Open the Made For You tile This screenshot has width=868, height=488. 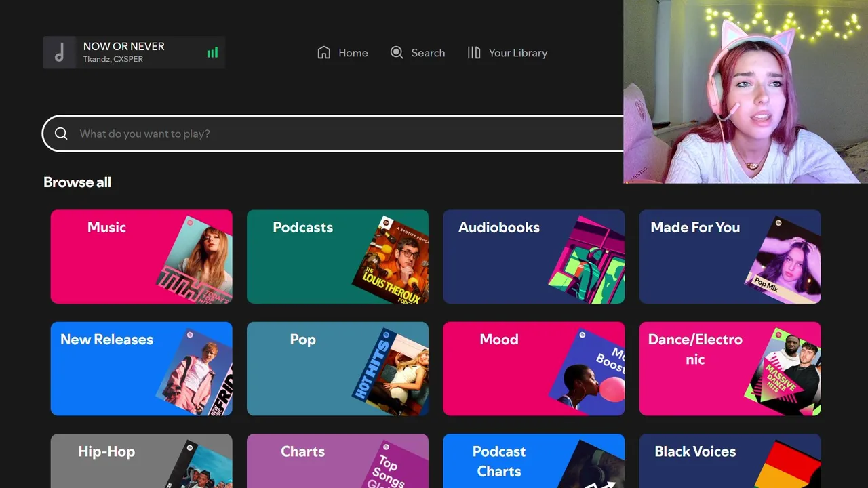point(730,256)
